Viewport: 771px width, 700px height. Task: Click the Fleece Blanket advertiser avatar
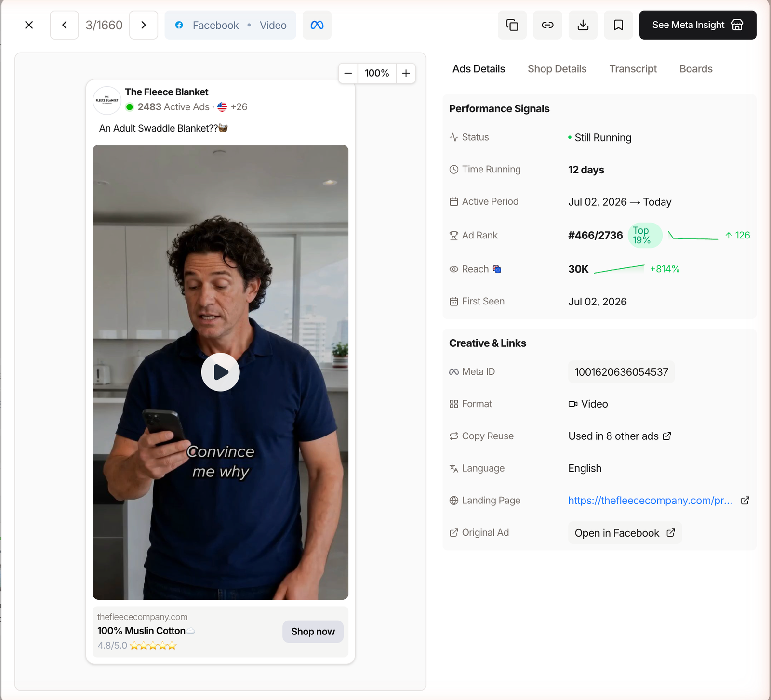pyautogui.click(x=107, y=101)
